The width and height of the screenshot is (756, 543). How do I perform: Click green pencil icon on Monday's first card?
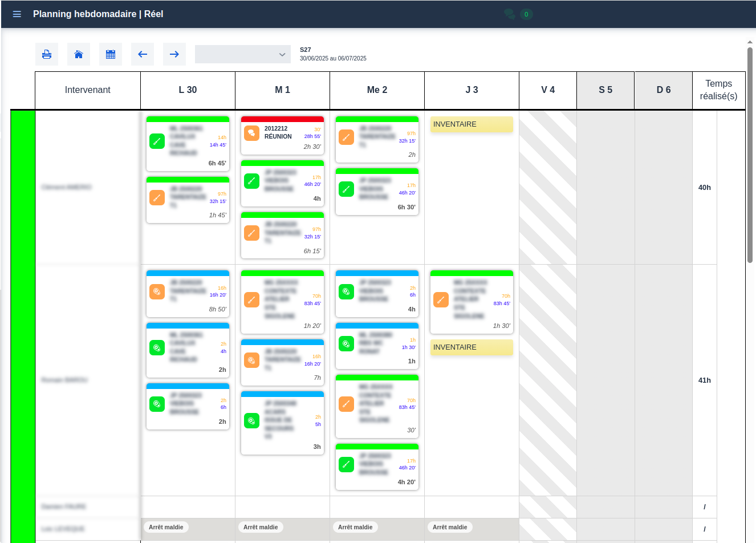[x=157, y=141]
